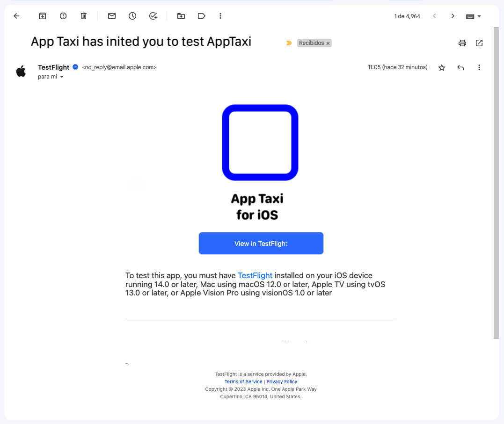This screenshot has width=504, height=424.
Task: Open the toolbar more options menu
Action: pos(220,16)
